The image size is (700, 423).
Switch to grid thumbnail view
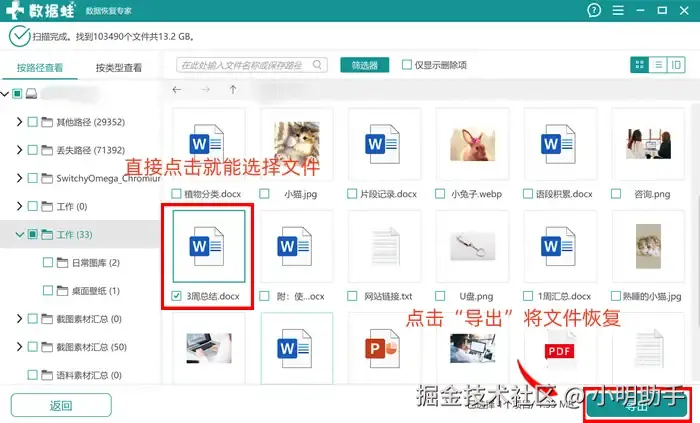[639, 65]
